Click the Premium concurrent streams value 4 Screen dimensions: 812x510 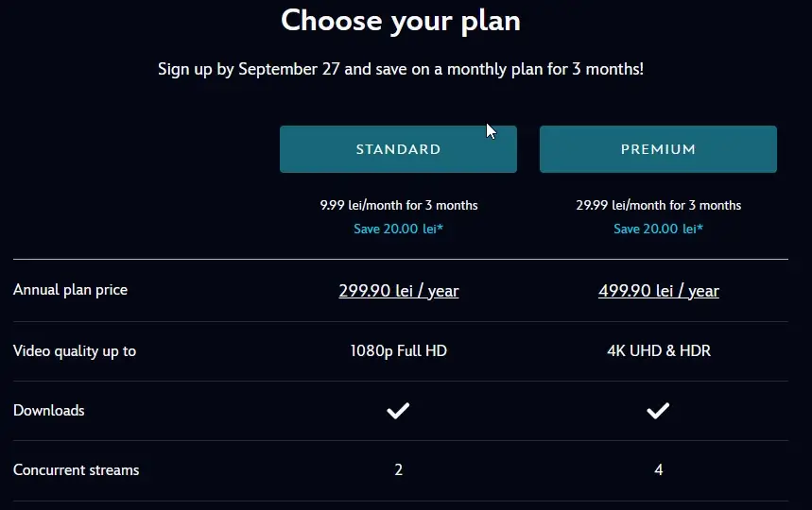(658, 469)
